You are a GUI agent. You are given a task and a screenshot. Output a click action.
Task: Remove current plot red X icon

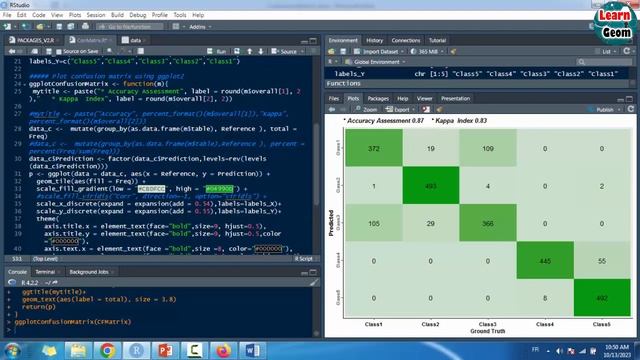[x=426, y=109]
